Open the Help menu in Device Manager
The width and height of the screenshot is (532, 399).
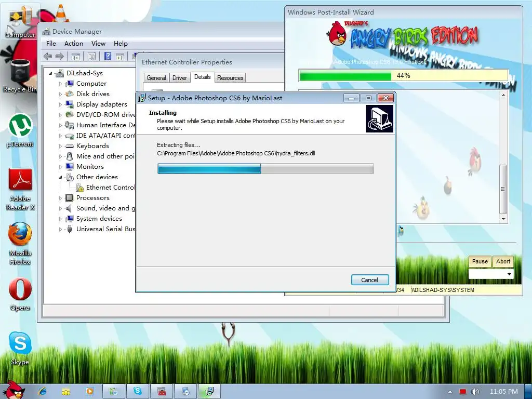click(121, 44)
